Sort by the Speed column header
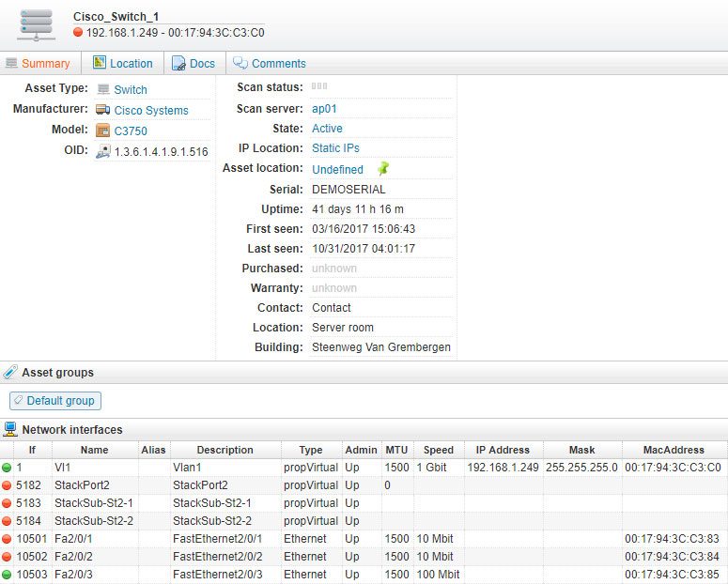This screenshot has height=584, width=728. pos(439,450)
